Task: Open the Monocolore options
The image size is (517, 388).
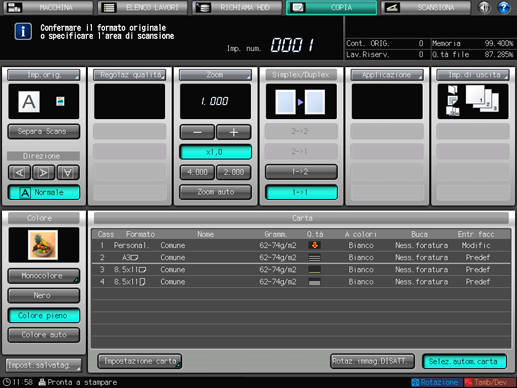Action: click(44, 276)
